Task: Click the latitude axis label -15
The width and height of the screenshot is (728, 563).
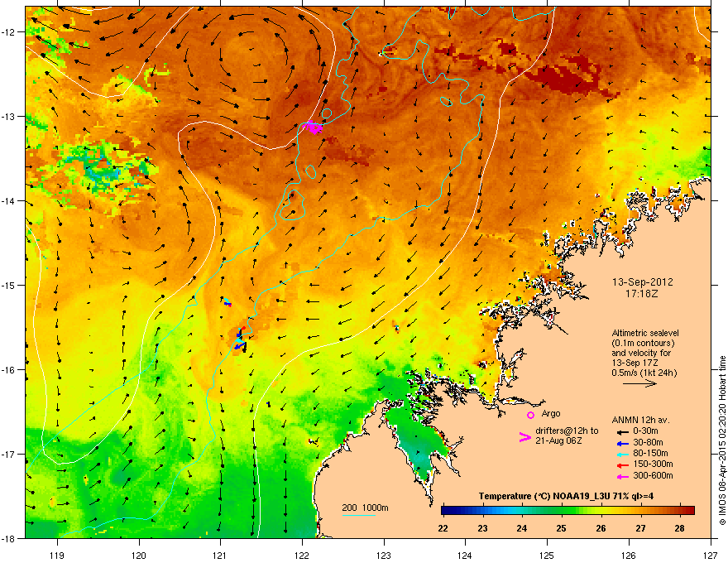Action: click(9, 285)
